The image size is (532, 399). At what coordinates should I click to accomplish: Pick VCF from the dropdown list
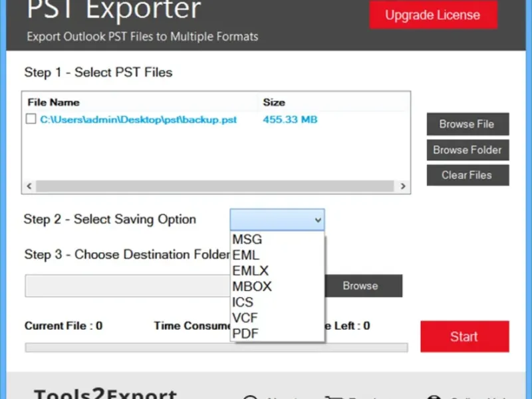277,318
